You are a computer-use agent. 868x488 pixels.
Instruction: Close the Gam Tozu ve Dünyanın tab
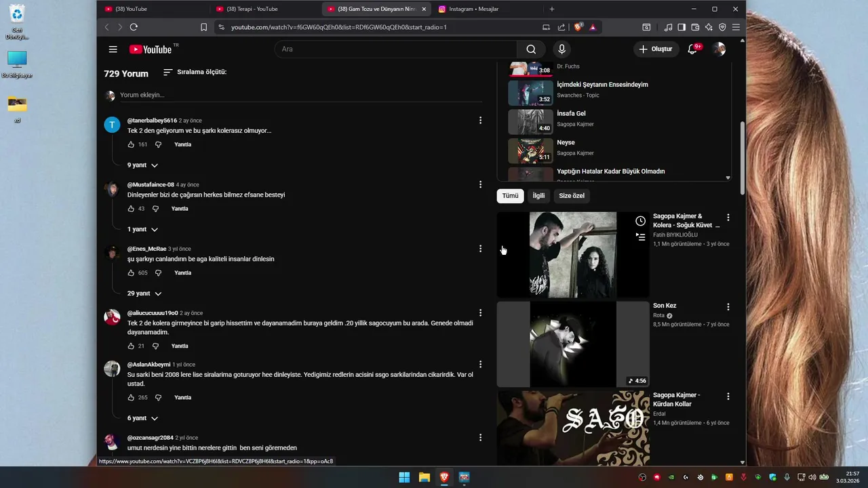coord(424,9)
